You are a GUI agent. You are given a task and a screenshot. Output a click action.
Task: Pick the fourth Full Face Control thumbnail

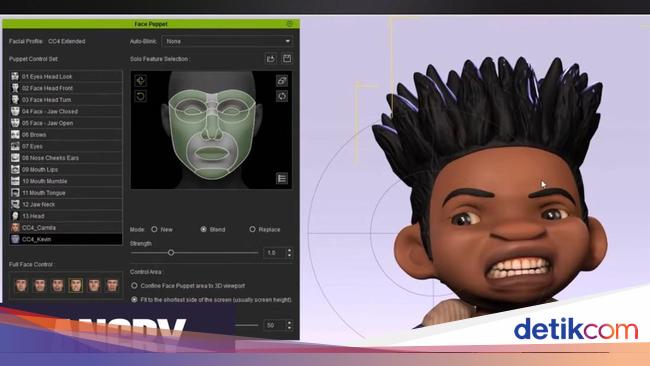tap(75, 285)
